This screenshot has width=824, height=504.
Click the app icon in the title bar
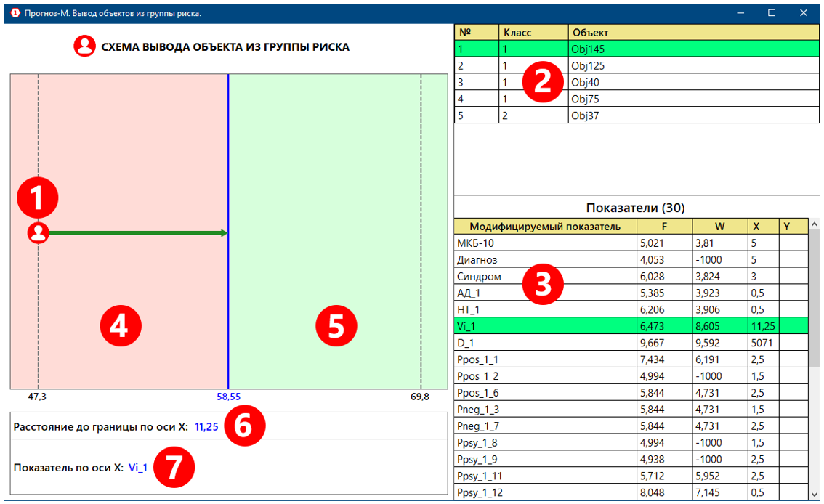pyautogui.click(x=15, y=12)
